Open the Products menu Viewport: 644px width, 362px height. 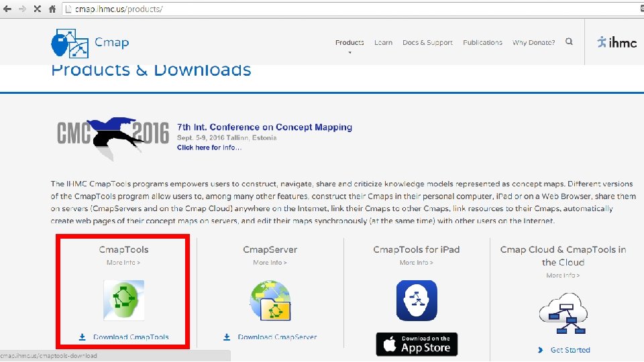(x=350, y=42)
